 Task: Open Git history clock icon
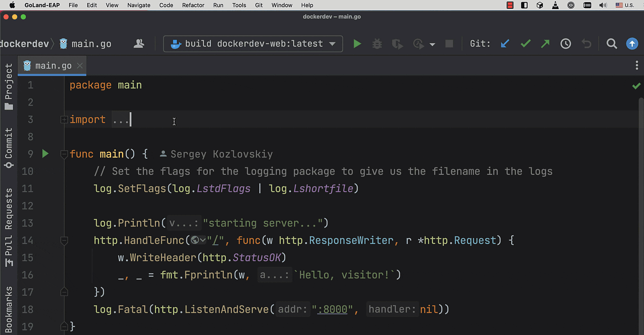pyautogui.click(x=565, y=44)
